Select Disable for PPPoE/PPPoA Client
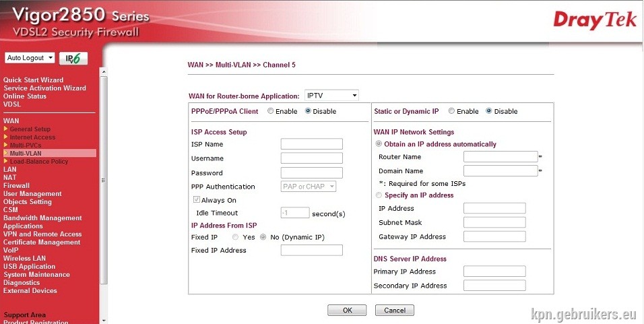644x324 pixels. (308, 111)
